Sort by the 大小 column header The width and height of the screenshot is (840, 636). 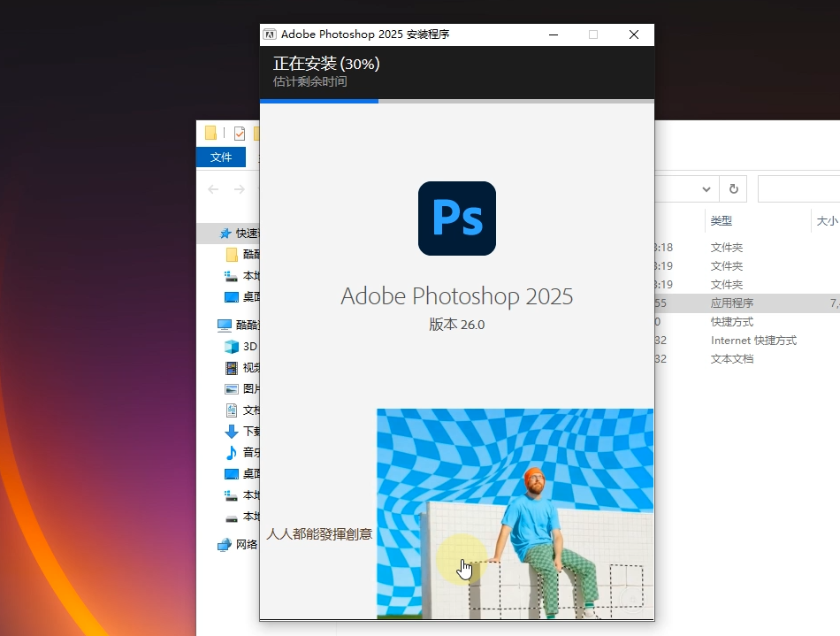[826, 221]
